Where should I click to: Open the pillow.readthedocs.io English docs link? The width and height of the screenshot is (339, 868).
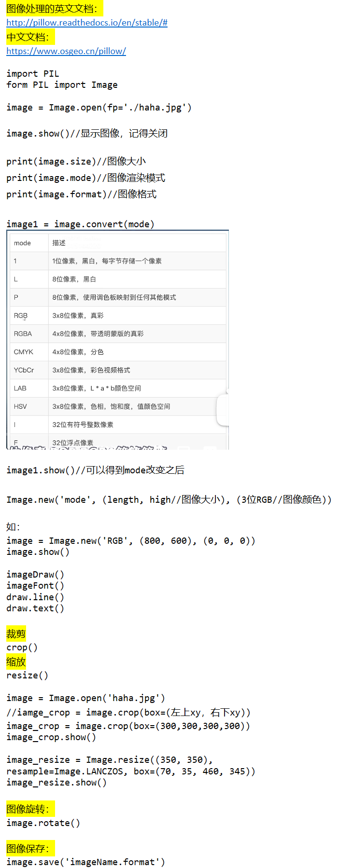click(87, 23)
